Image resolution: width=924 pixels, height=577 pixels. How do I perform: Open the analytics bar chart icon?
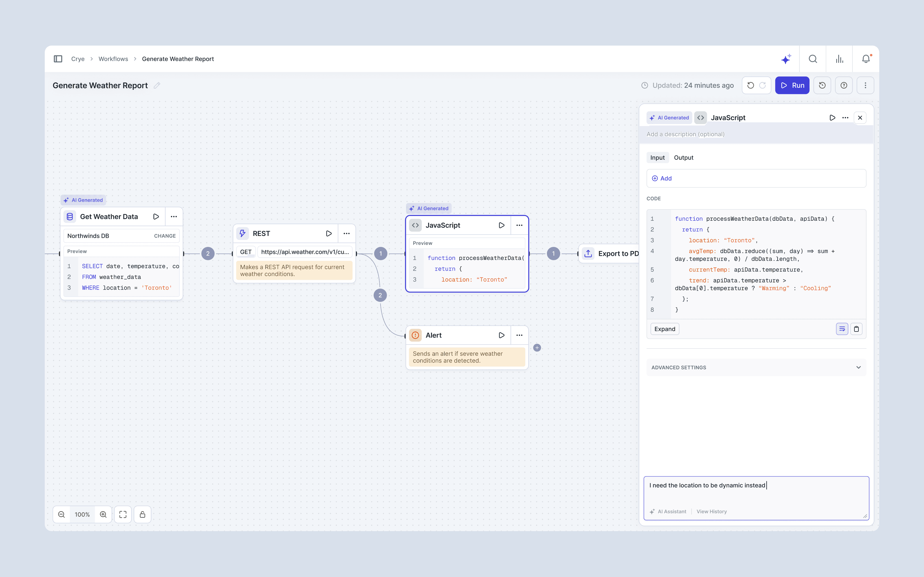click(839, 59)
